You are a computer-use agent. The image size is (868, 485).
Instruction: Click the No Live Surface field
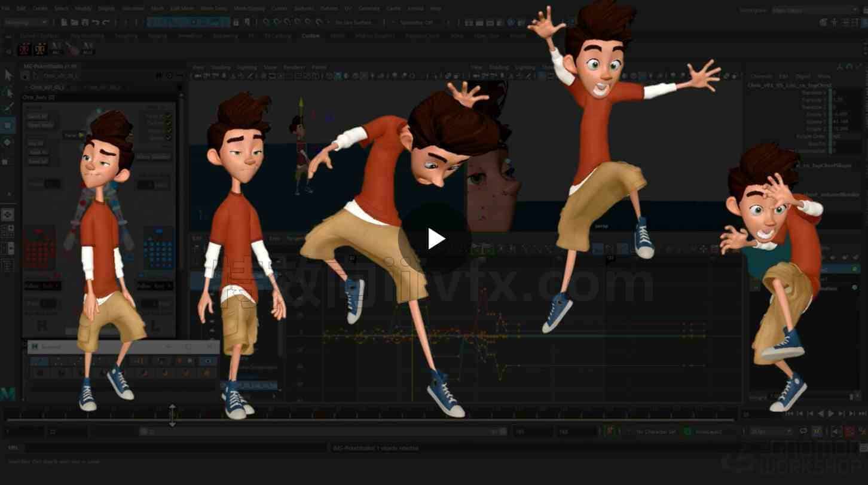(x=353, y=22)
